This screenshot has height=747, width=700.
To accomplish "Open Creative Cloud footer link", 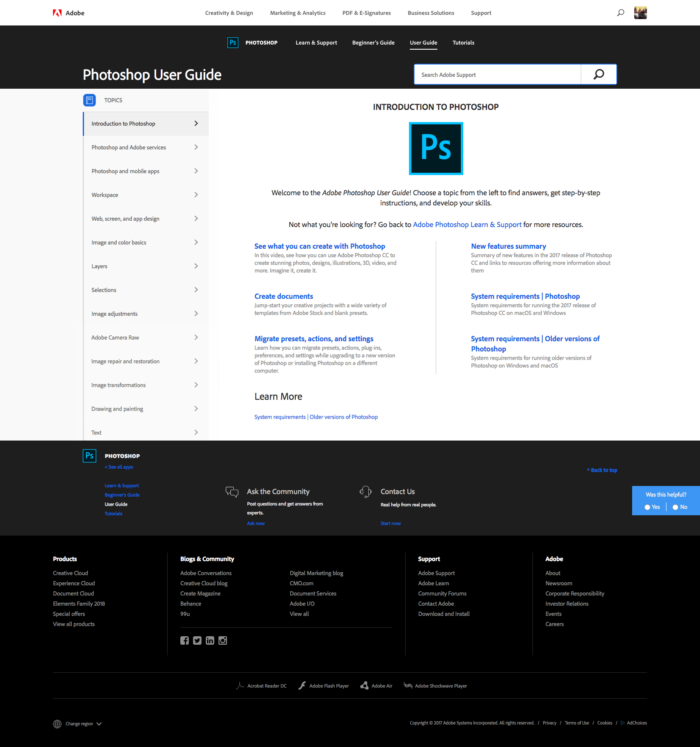I will (x=70, y=573).
